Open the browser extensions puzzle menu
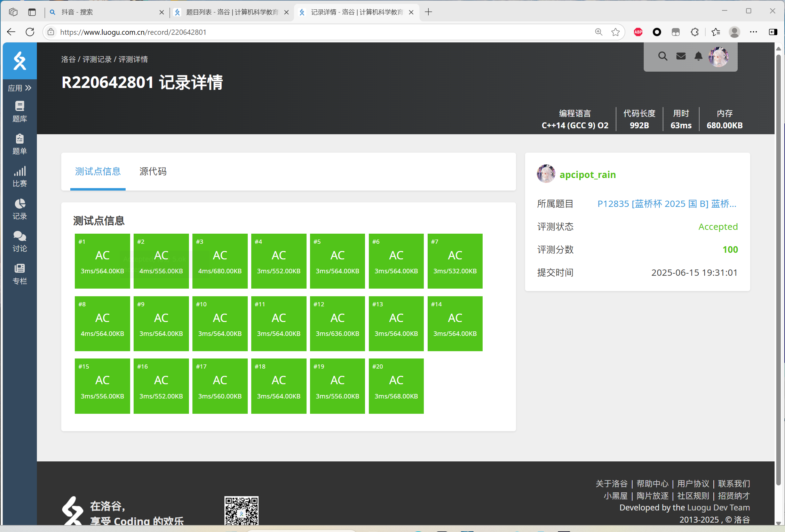Viewport: 785px width, 532px height. (695, 32)
